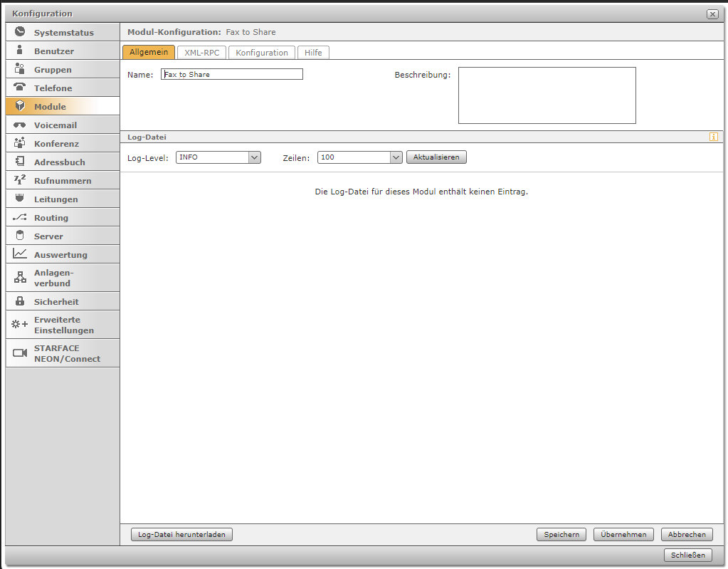
Task: Click the Sicherheit padlock icon
Action: click(20, 301)
